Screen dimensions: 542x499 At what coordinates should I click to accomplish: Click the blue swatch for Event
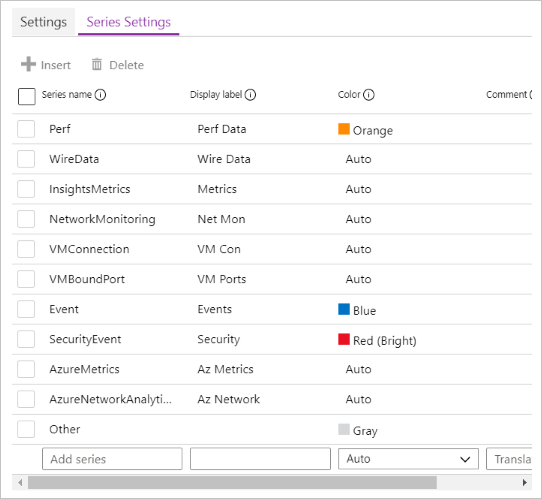click(x=344, y=309)
